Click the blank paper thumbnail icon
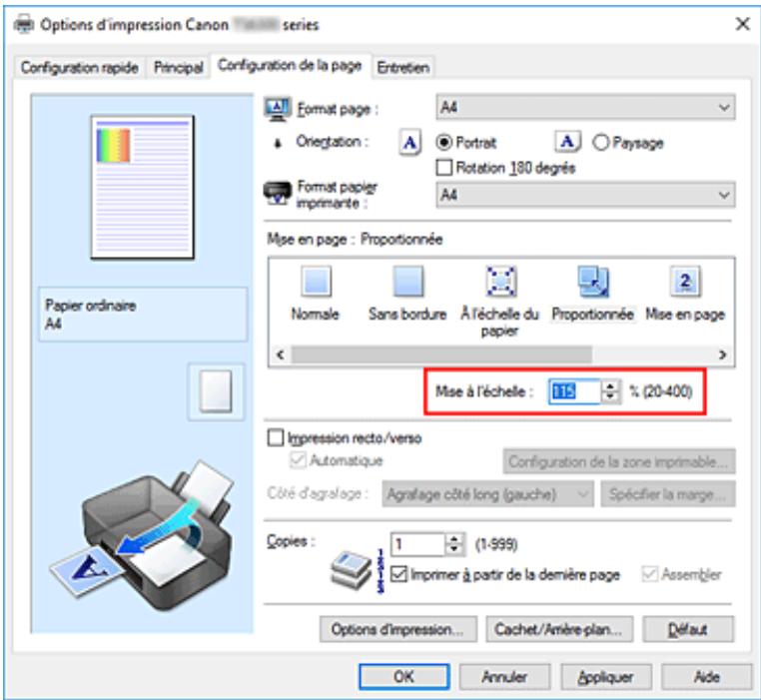Screen dimensions: 761x700 [x=216, y=391]
